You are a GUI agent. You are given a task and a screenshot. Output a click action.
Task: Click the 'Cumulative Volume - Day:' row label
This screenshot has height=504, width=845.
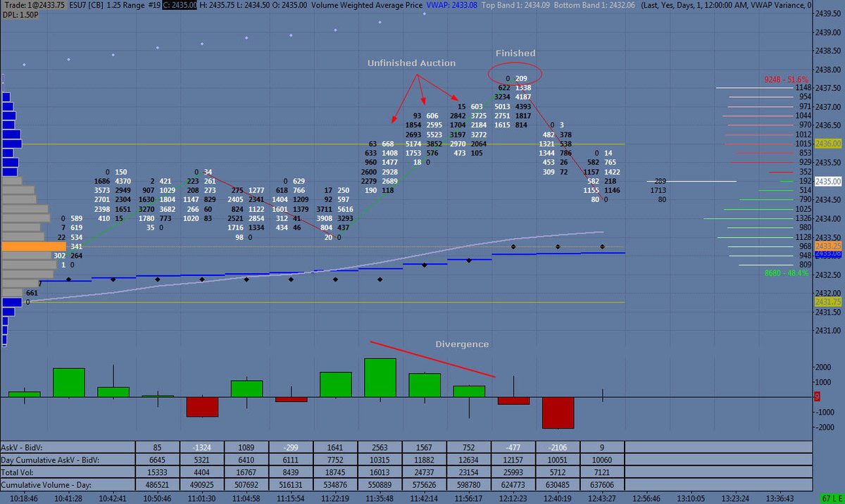click(x=46, y=486)
